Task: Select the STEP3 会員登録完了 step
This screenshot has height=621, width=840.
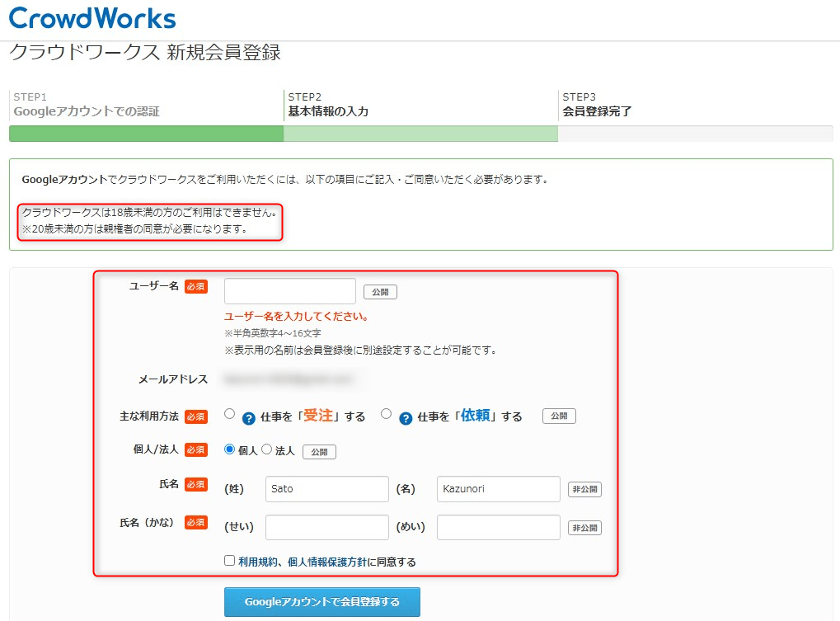Action: point(597,105)
